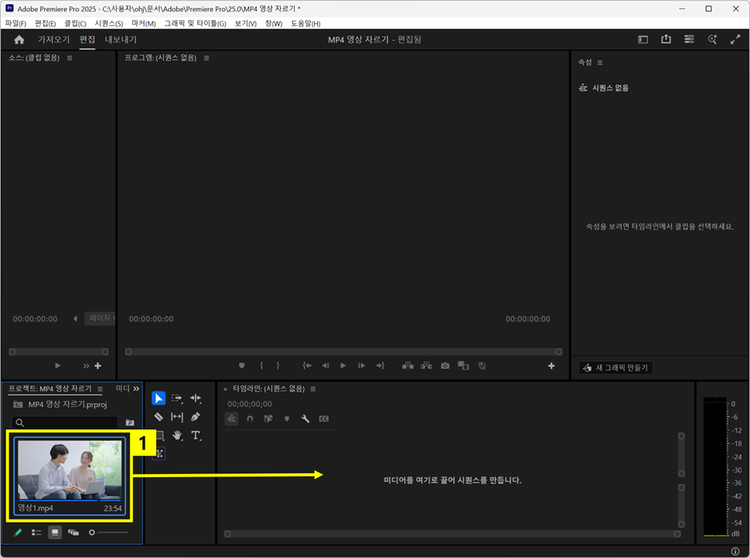Toggle project read/write green pencil

click(18, 532)
